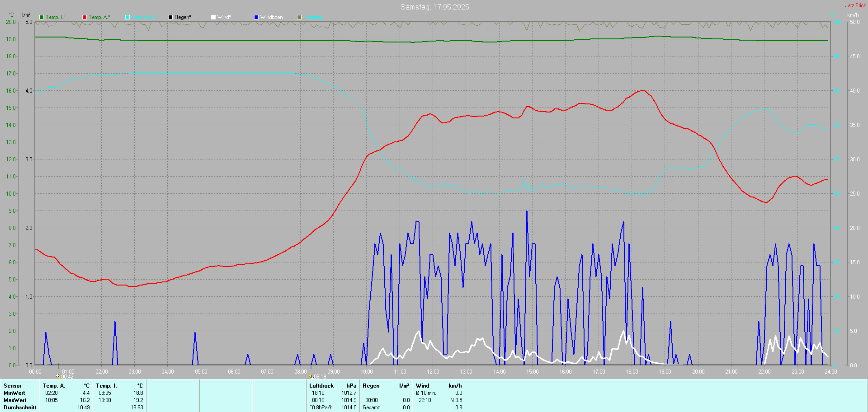Click the blue Windböen legend swatch
Screen dimensions: 868x412
(x=256, y=17)
